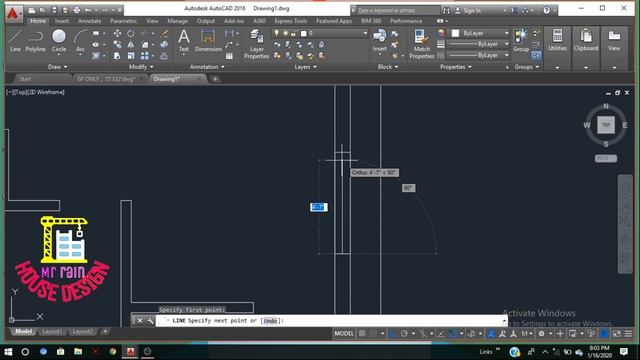Expand the Layers panel

(x=306, y=67)
